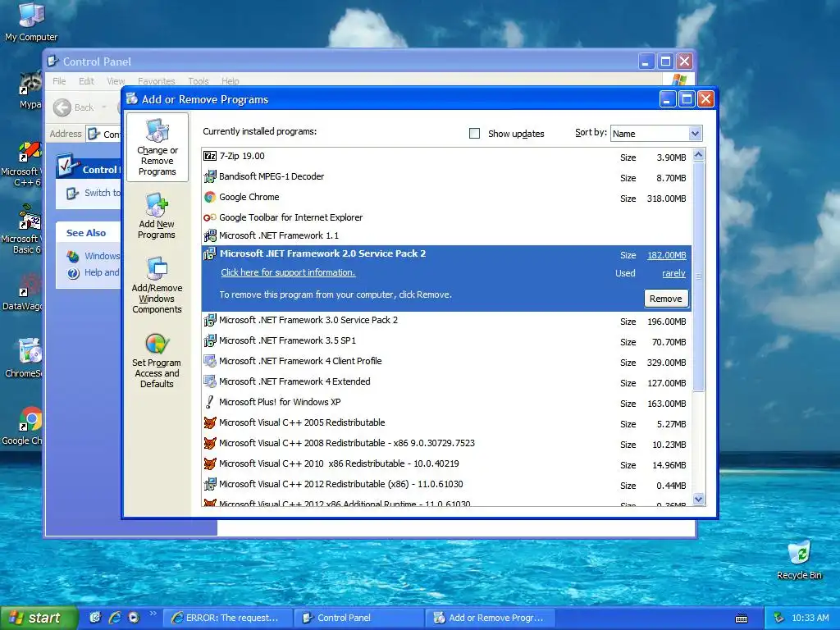840x630 pixels.
Task: Select Change or Remove Programs sidebar icon
Action: point(157,148)
